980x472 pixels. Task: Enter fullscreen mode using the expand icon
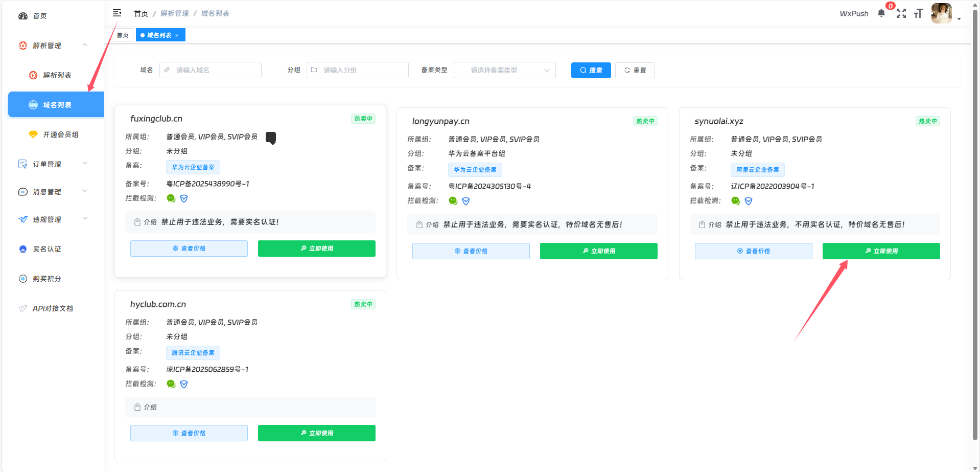(x=901, y=14)
